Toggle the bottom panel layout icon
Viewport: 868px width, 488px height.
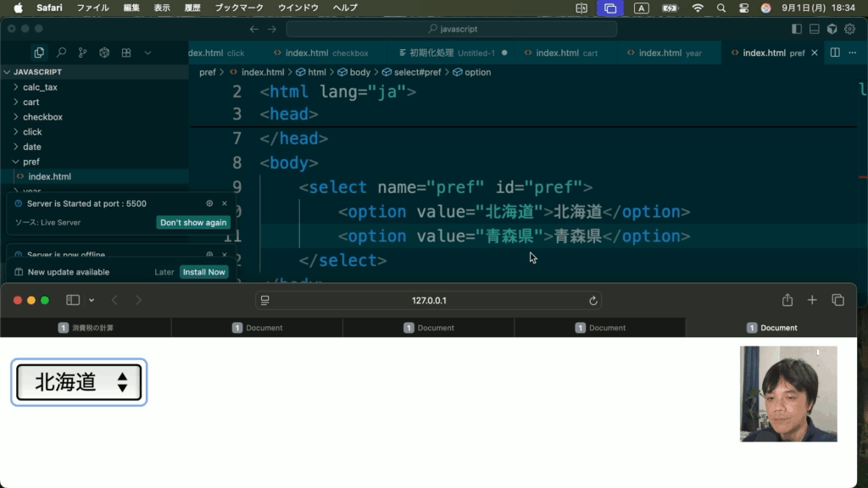pyautogui.click(x=814, y=29)
